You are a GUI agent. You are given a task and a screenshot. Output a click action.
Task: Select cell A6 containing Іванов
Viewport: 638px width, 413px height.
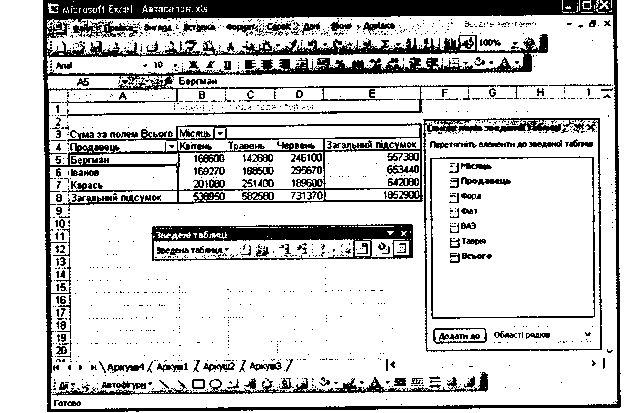pyautogui.click(x=122, y=172)
